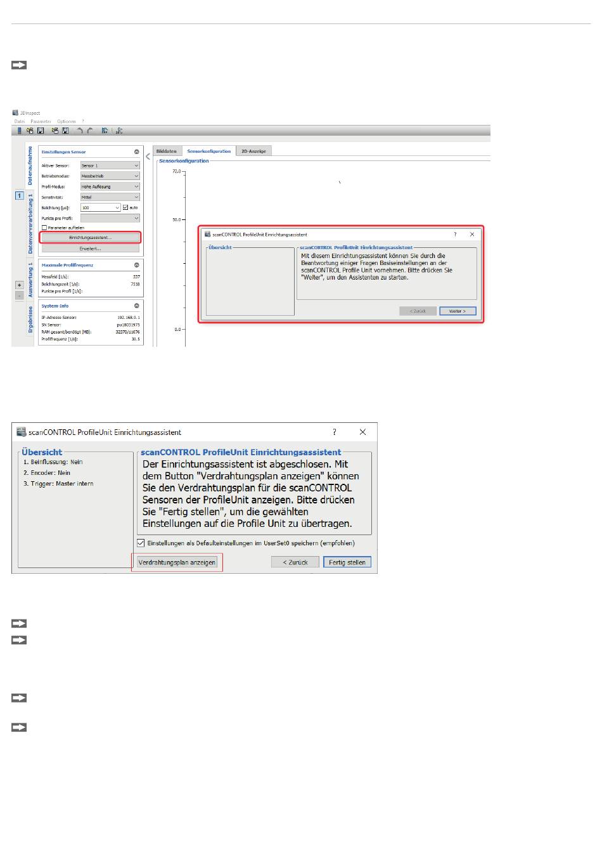
Task: Click overview item 1. Beinflussung: Nein
Action: [x=53, y=462]
